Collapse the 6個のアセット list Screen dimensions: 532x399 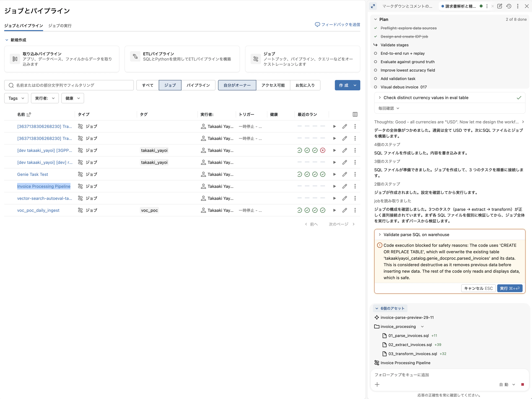(x=390, y=308)
